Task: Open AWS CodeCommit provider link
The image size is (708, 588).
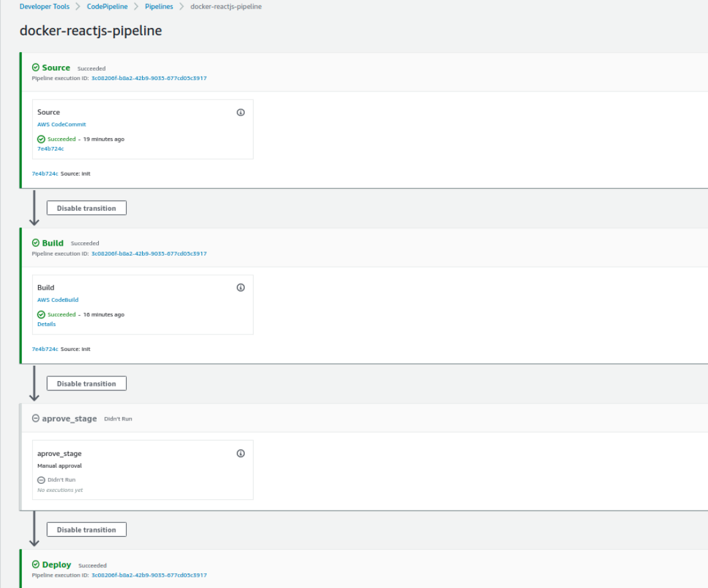Action: 61,125
